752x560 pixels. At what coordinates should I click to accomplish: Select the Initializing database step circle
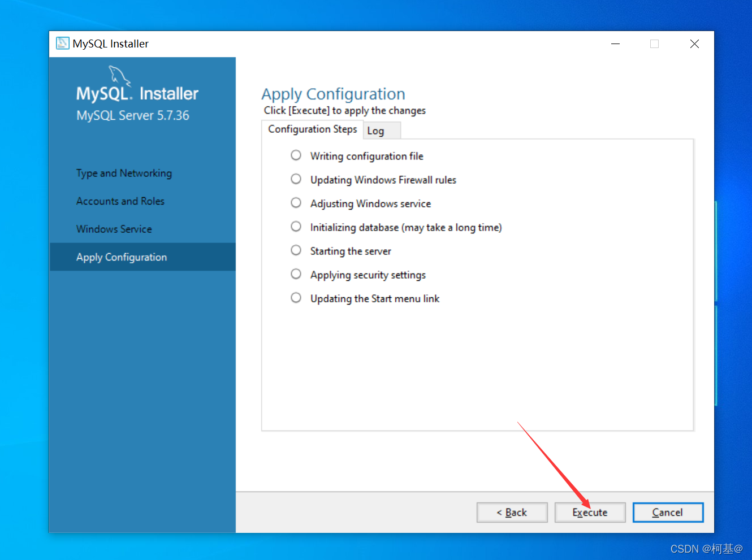point(296,227)
